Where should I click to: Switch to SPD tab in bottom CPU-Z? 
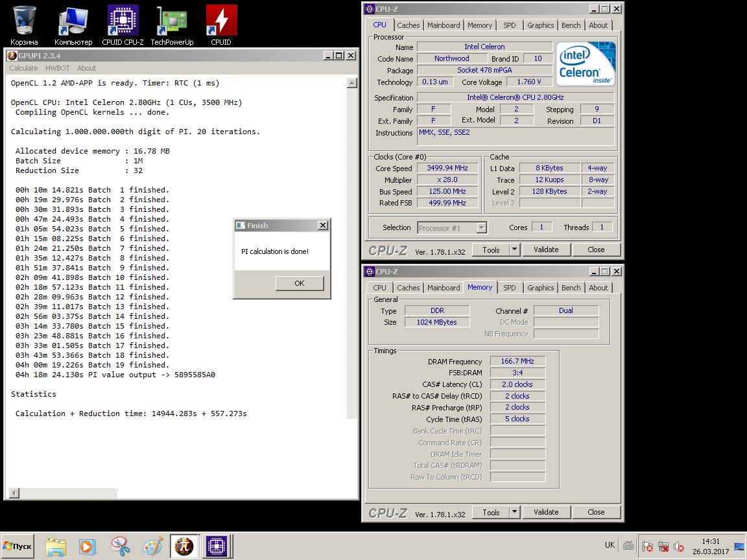coord(509,288)
